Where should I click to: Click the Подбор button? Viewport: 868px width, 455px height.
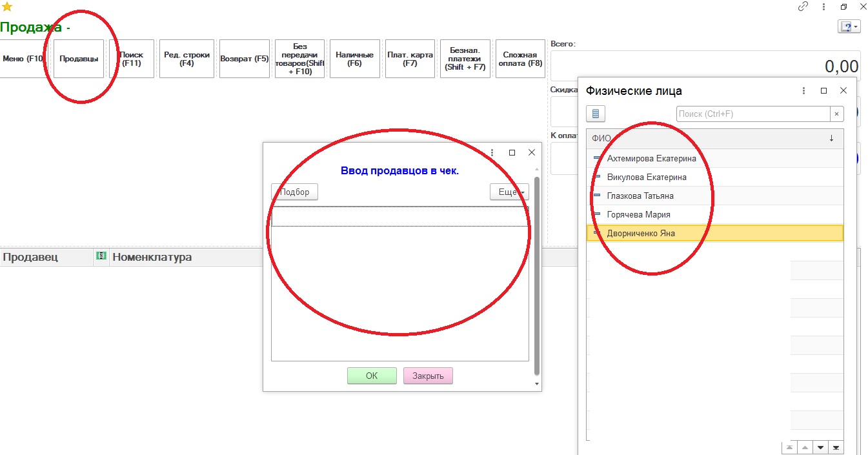tap(294, 192)
